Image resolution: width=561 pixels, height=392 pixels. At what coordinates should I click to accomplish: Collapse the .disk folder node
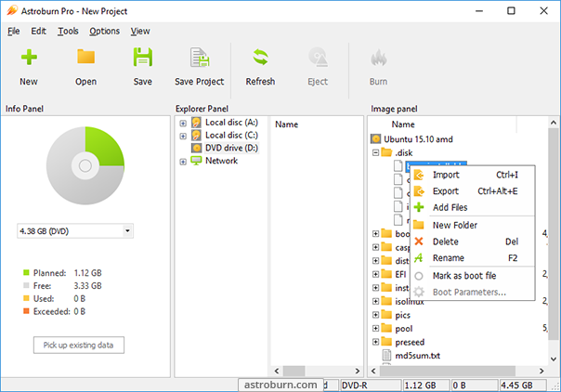tap(375, 152)
